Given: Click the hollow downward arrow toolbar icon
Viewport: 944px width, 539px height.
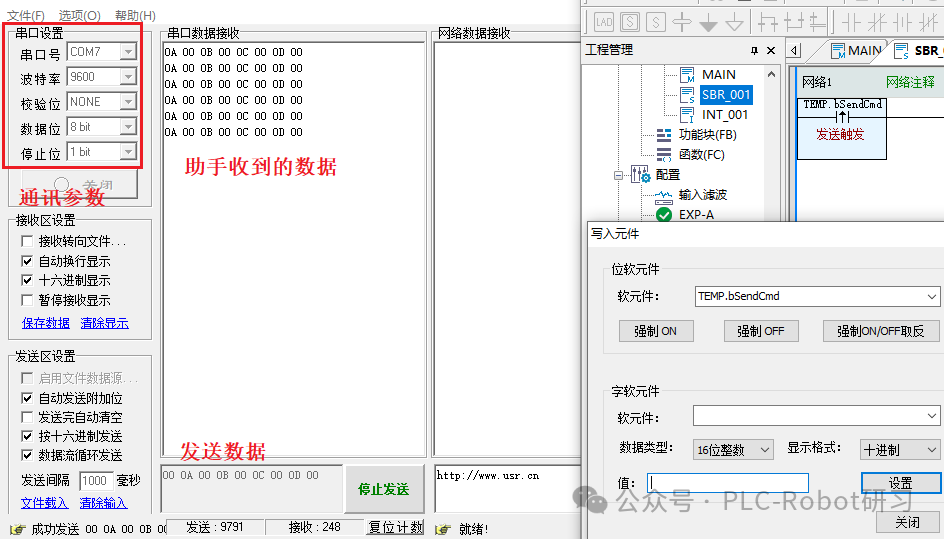Looking at the screenshot, I should click(x=734, y=23).
